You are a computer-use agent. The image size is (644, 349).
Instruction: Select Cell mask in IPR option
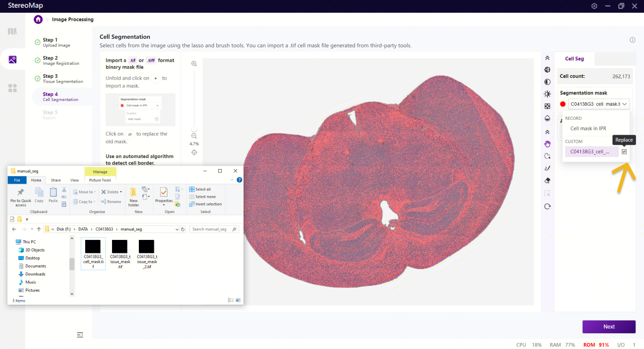[588, 128]
